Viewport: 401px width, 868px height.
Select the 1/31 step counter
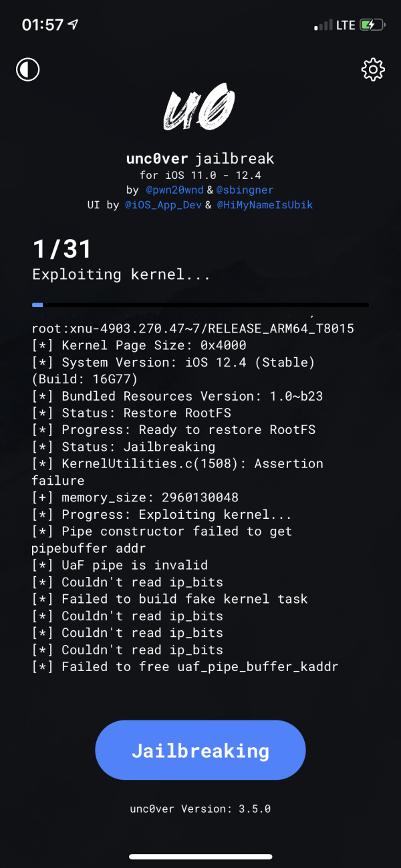click(x=62, y=250)
